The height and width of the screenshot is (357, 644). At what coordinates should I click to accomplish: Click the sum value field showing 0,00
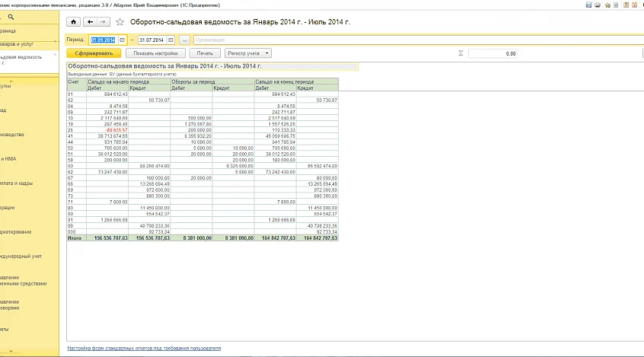(x=493, y=53)
